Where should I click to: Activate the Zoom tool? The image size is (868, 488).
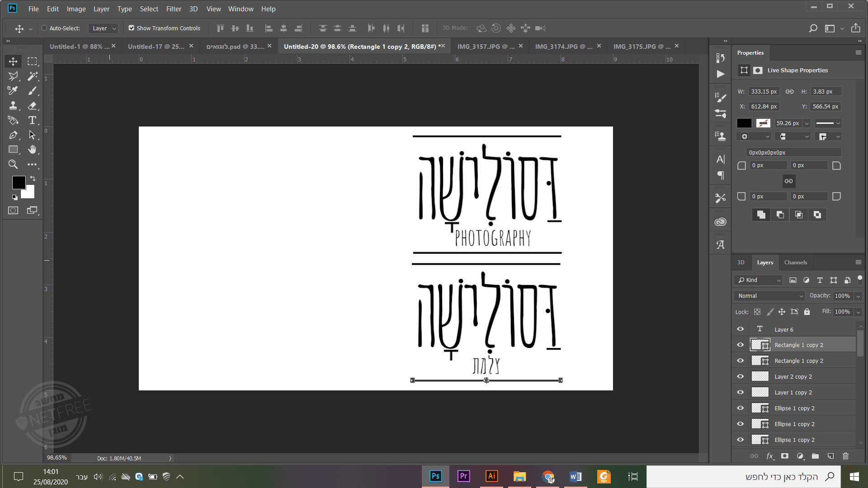13,164
